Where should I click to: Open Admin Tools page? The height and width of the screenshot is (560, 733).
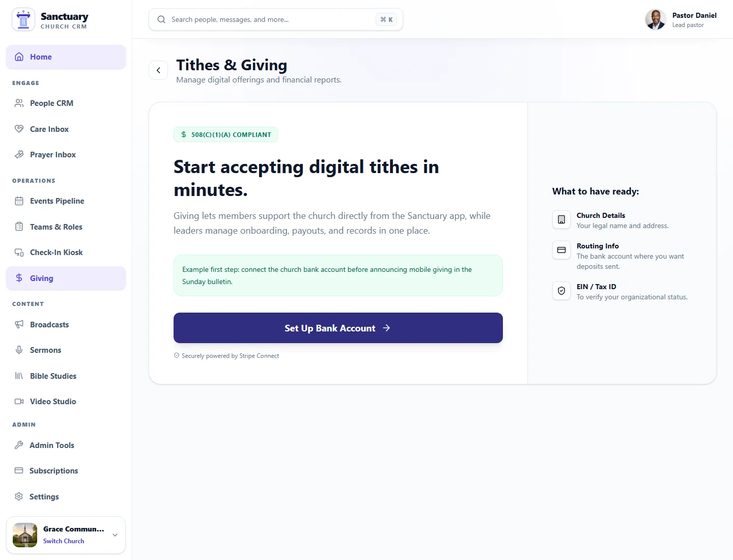(x=66, y=445)
